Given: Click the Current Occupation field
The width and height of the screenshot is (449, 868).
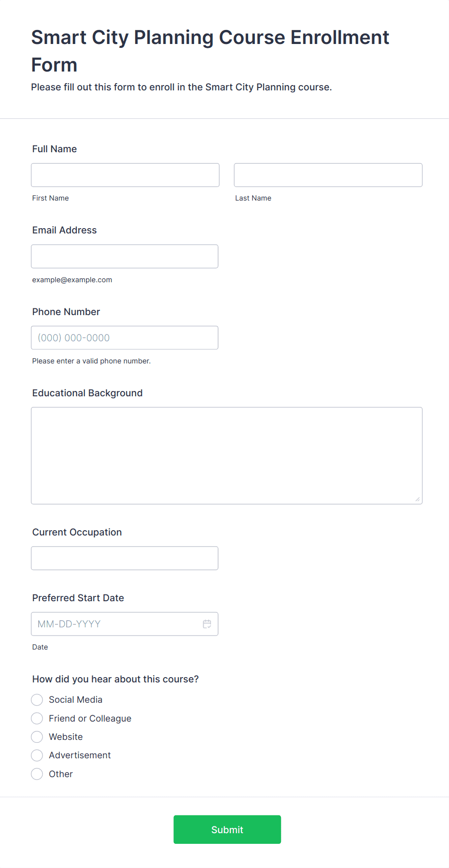Looking at the screenshot, I should coord(125,558).
